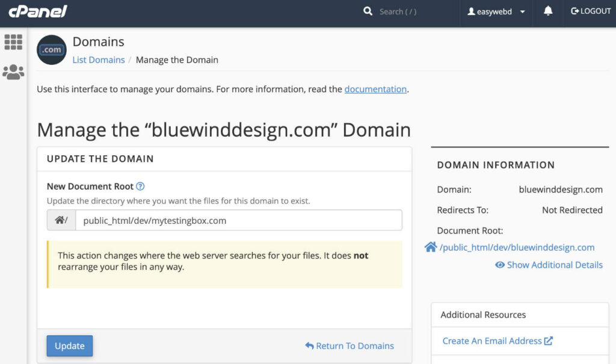Screen dimensions: 616x364
Task: Follow the documentation link
Action: coord(375,88)
